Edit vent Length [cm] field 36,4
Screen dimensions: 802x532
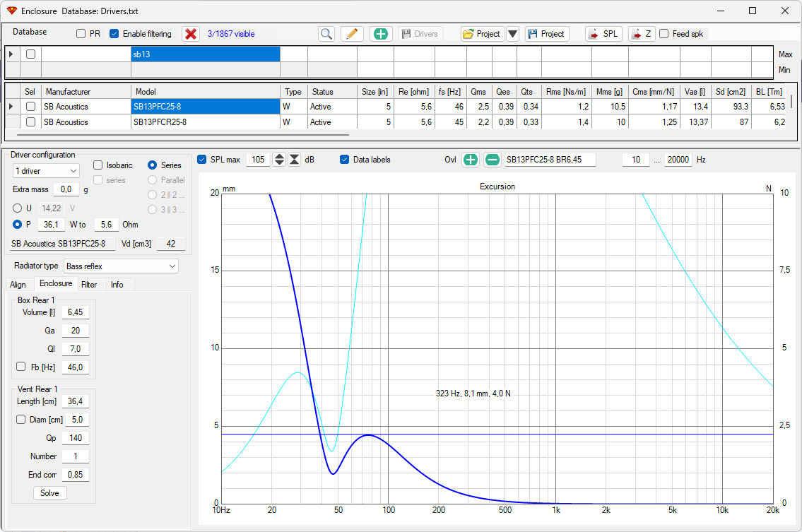click(x=75, y=401)
